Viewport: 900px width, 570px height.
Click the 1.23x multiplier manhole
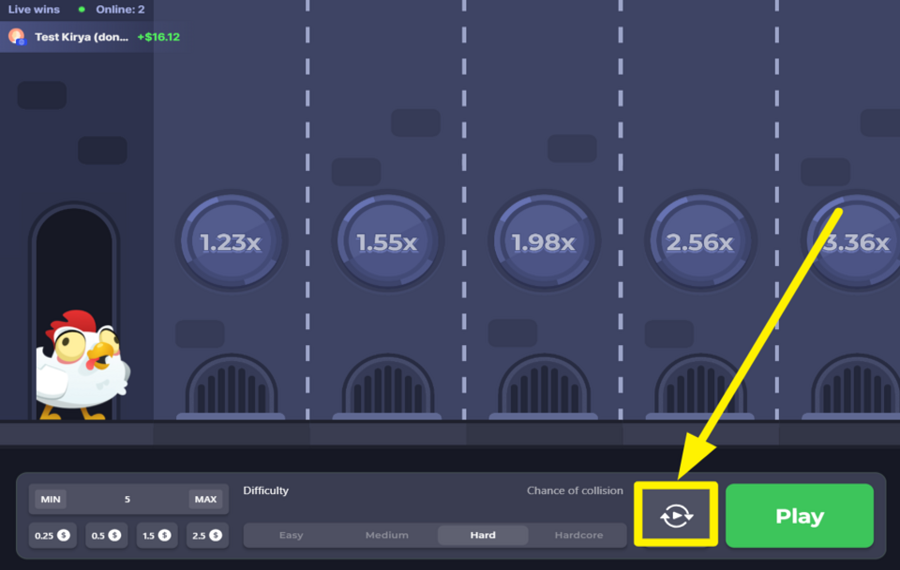click(x=231, y=242)
